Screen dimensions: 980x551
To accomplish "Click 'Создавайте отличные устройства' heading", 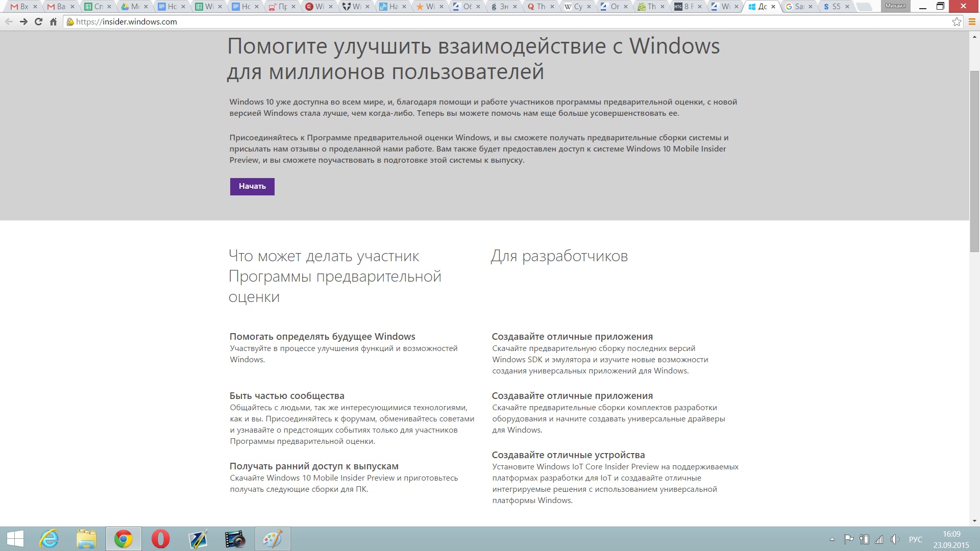I will coord(568,455).
